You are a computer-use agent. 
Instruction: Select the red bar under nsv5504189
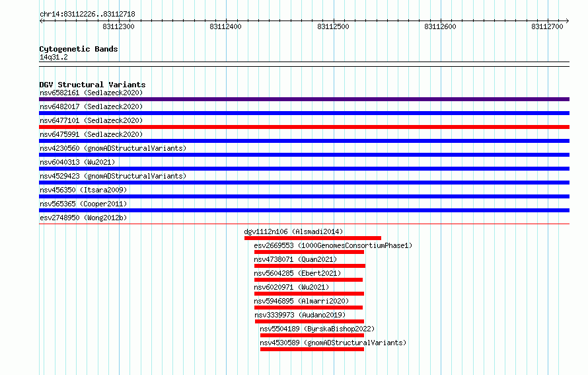pyautogui.click(x=312, y=335)
